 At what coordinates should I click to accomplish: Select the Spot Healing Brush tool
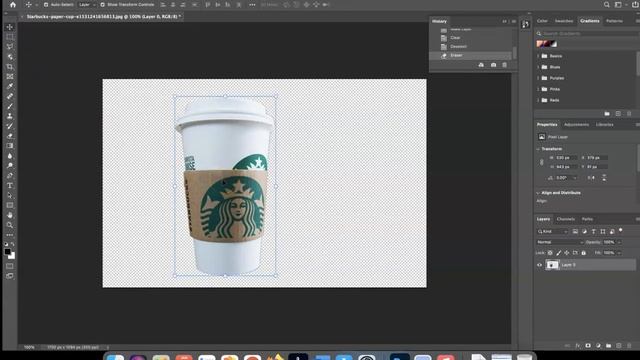click(x=10, y=96)
